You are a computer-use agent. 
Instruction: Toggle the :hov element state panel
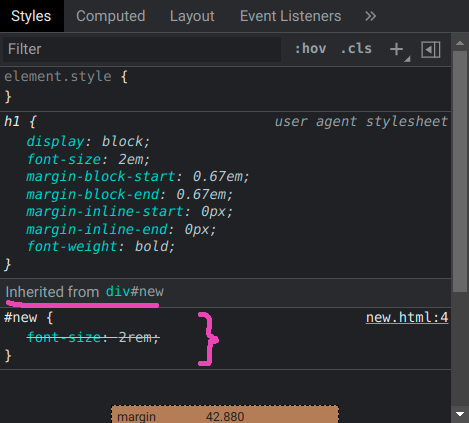[310, 49]
